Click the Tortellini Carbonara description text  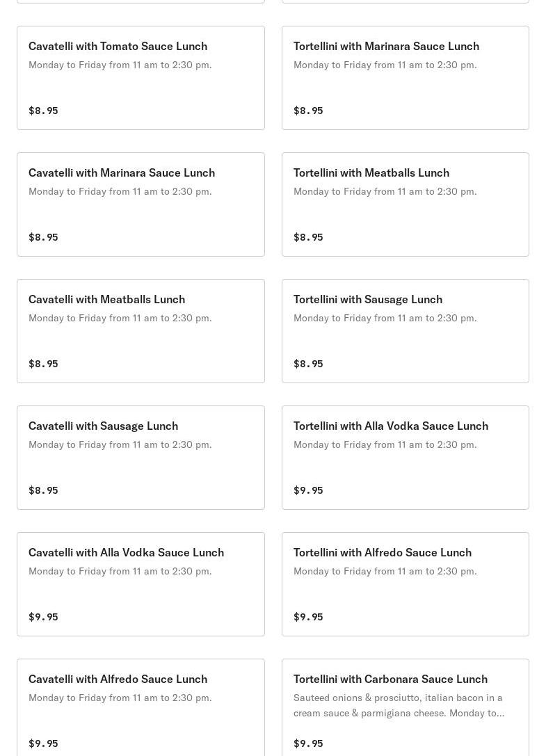click(x=399, y=705)
